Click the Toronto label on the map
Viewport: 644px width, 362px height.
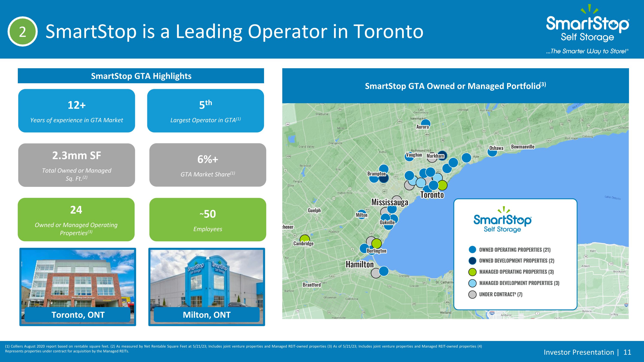coord(432,195)
